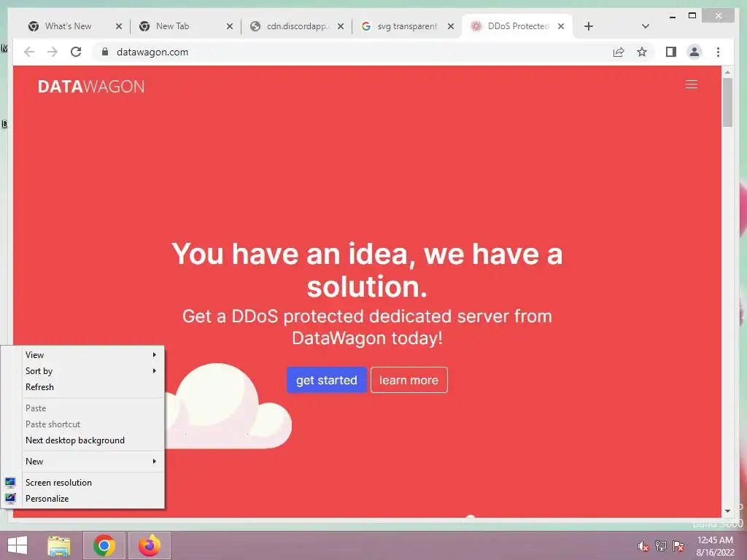Click the share page icon in address bar
Viewport: 747px width, 560px height.
(619, 52)
